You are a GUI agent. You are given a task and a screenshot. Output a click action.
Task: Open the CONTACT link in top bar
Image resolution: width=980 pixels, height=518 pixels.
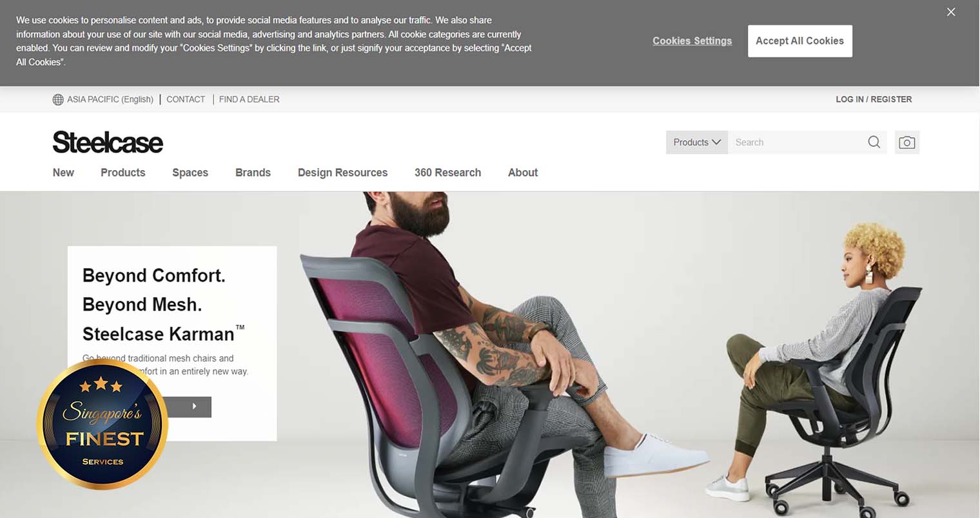pos(186,99)
